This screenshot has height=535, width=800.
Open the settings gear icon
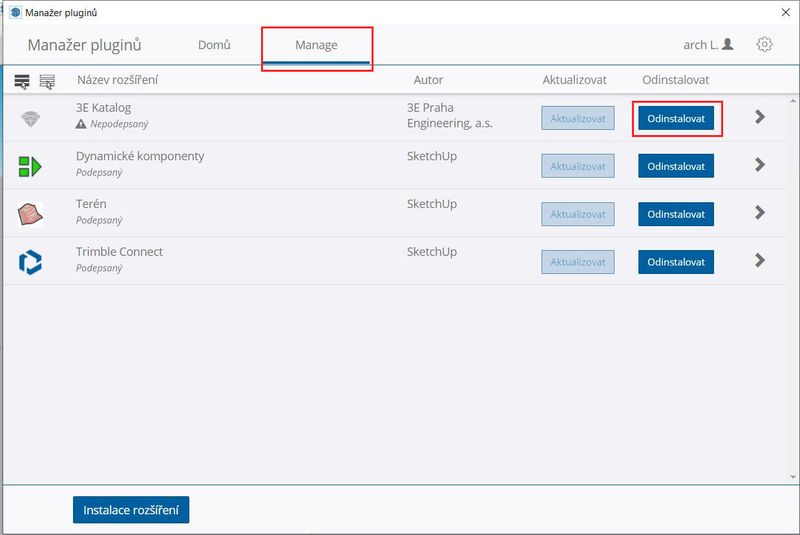(764, 44)
